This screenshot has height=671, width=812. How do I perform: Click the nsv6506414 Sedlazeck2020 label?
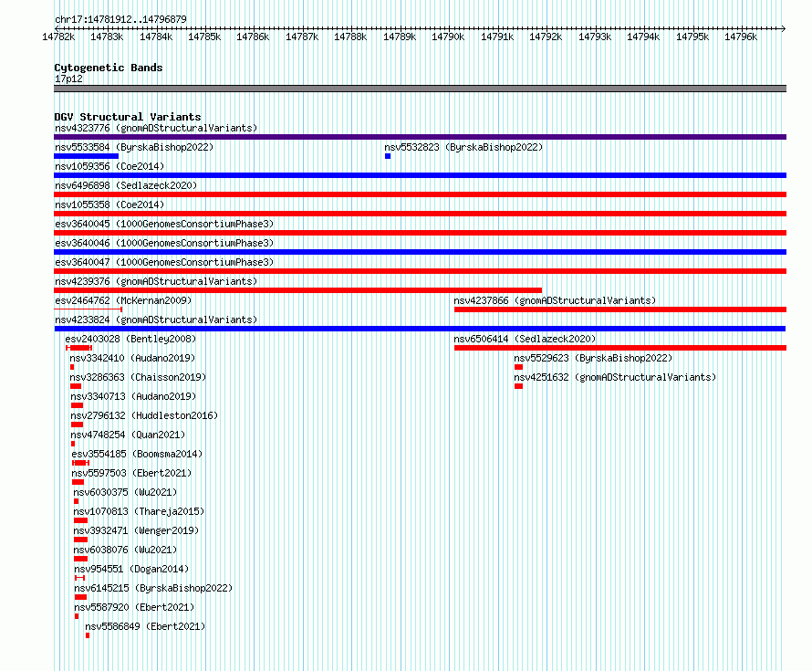pos(525,339)
